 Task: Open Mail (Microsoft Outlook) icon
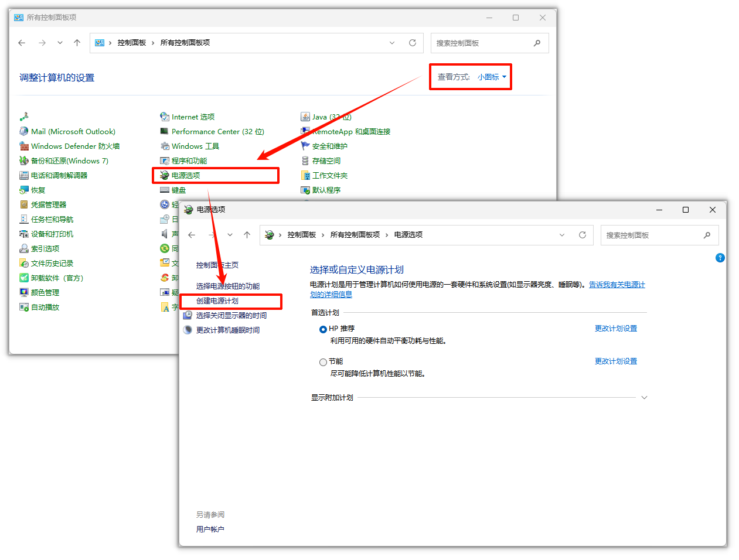coord(24,132)
